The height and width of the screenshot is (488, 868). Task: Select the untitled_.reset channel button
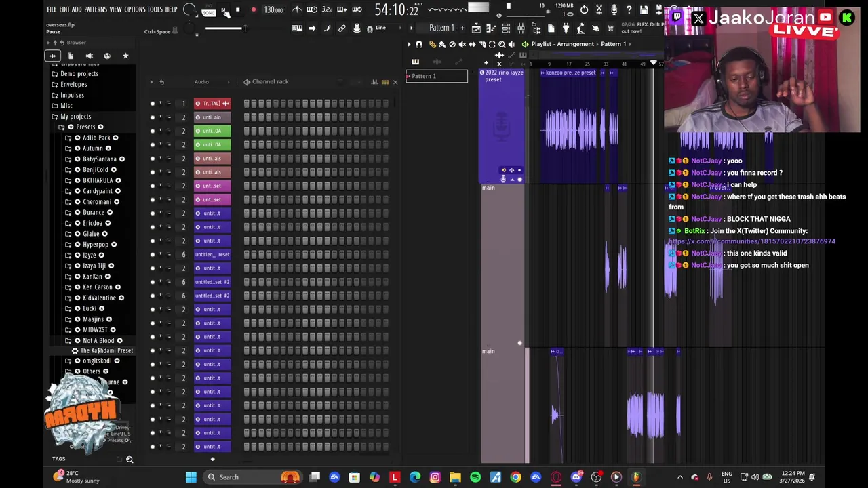[212, 254]
